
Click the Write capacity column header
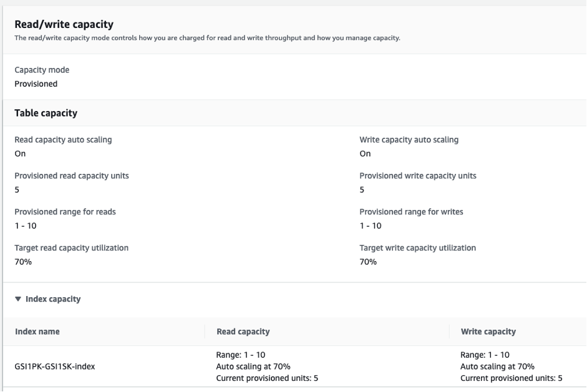[x=488, y=332]
